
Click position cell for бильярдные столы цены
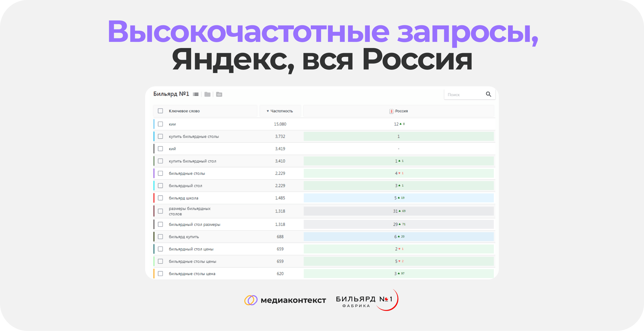[399, 261]
